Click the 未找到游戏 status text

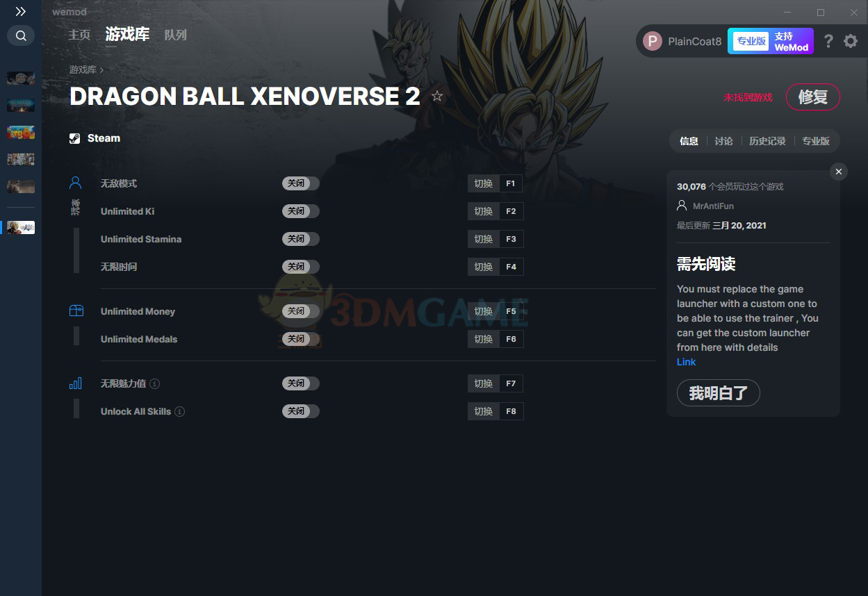tap(748, 97)
